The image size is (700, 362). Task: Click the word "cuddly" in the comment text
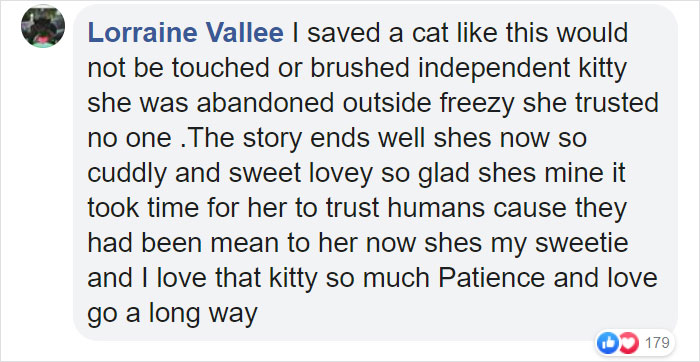[127, 175]
